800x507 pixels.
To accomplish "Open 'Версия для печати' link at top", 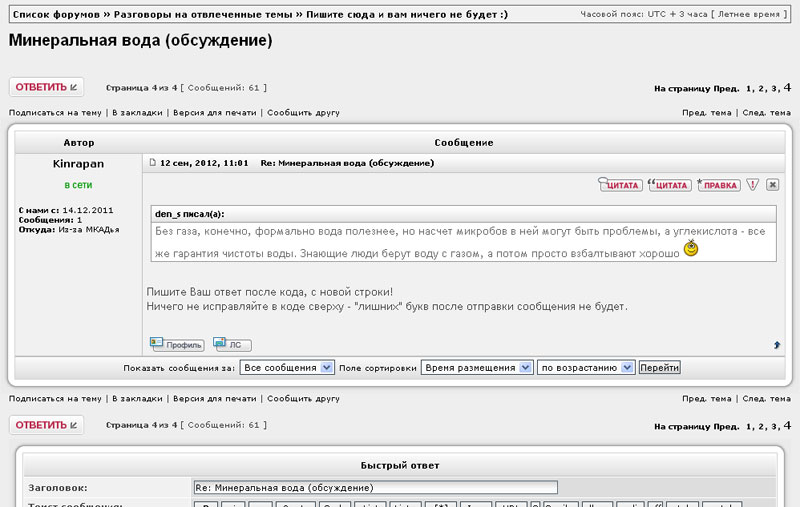I will point(214,113).
